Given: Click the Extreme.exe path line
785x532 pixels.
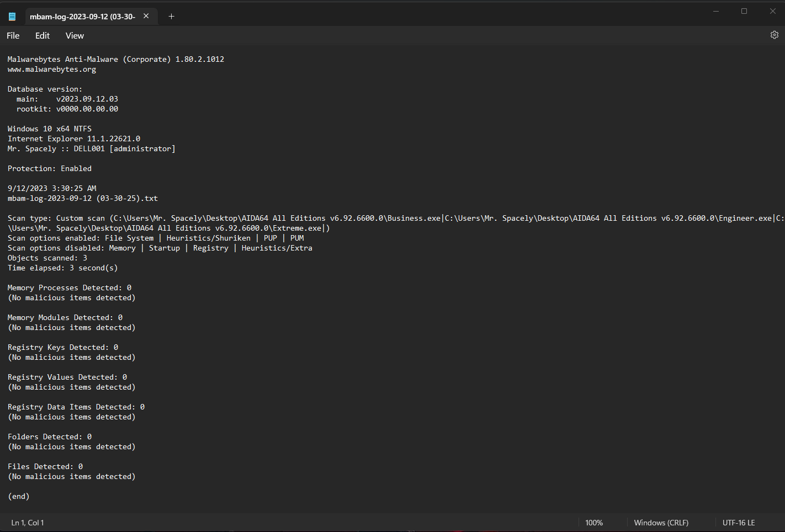Looking at the screenshot, I should (x=169, y=228).
